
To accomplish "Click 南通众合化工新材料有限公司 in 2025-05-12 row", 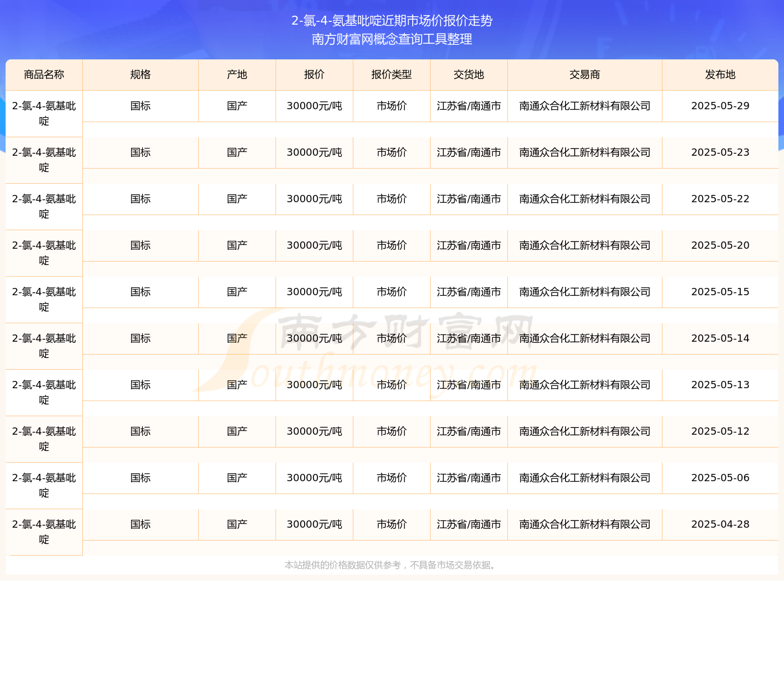I will pos(585,431).
